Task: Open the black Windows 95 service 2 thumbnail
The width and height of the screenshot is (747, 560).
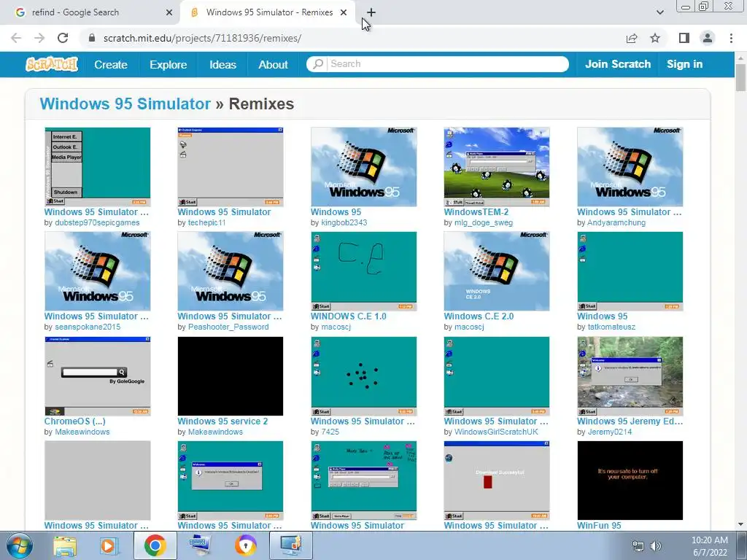Action: (230, 376)
